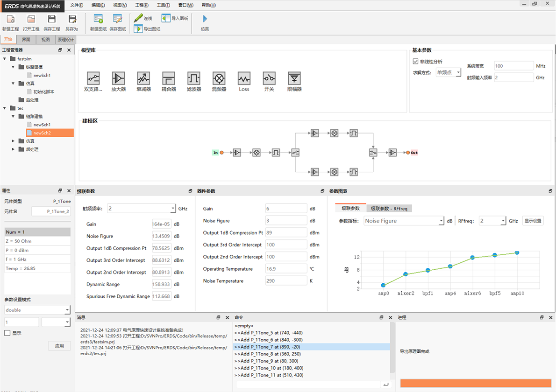Click the 保存工程 save project icon
The height and width of the screenshot is (392, 556).
click(52, 20)
